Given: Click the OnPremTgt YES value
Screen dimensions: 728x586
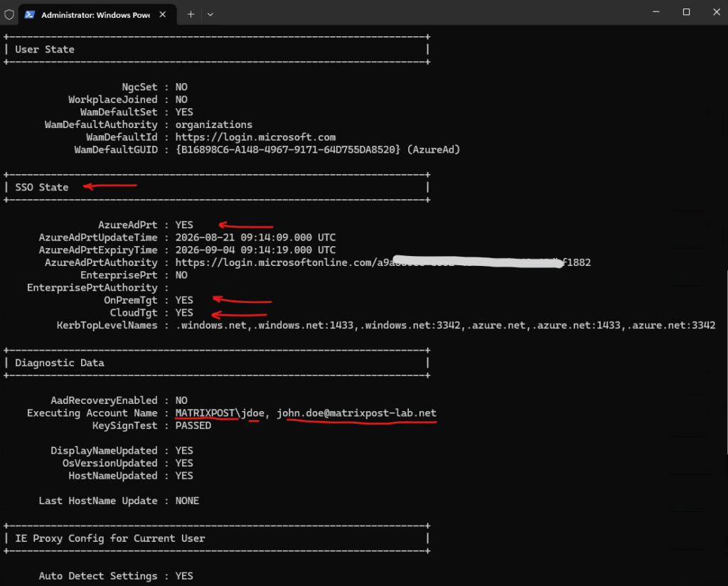Looking at the screenshot, I should [x=184, y=300].
